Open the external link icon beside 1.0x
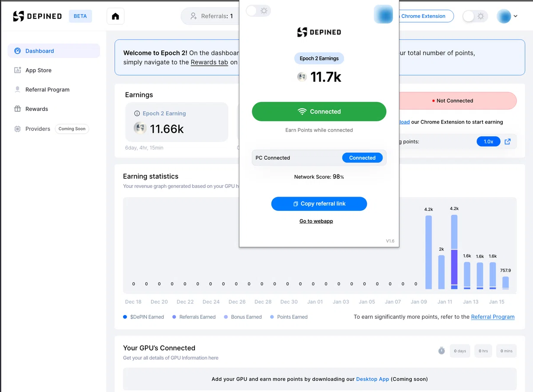533x392 pixels. (x=508, y=142)
